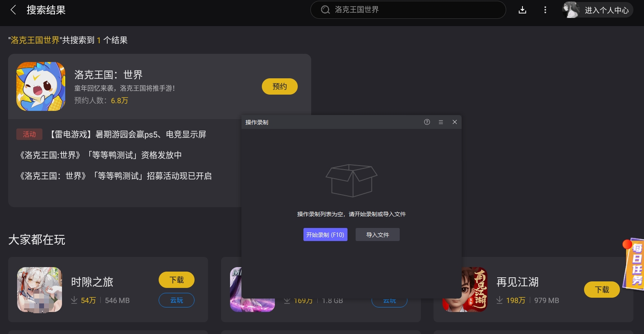Click the search result count text
This screenshot has height=334, width=644.
pos(68,40)
